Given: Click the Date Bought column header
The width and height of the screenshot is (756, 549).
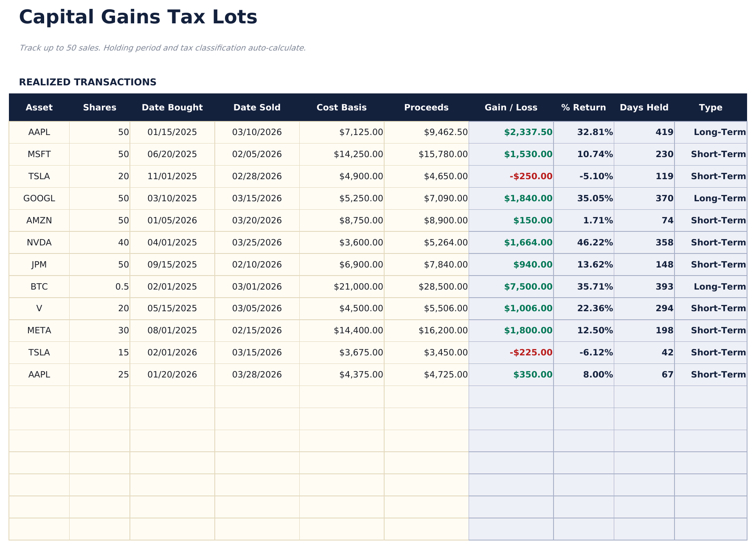Looking at the screenshot, I should point(171,107).
